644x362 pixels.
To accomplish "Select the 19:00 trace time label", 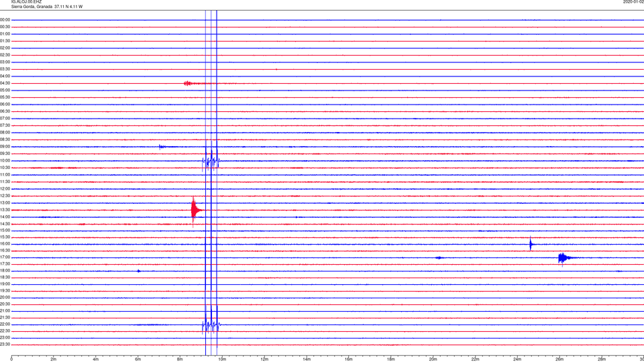I will [5, 284].
